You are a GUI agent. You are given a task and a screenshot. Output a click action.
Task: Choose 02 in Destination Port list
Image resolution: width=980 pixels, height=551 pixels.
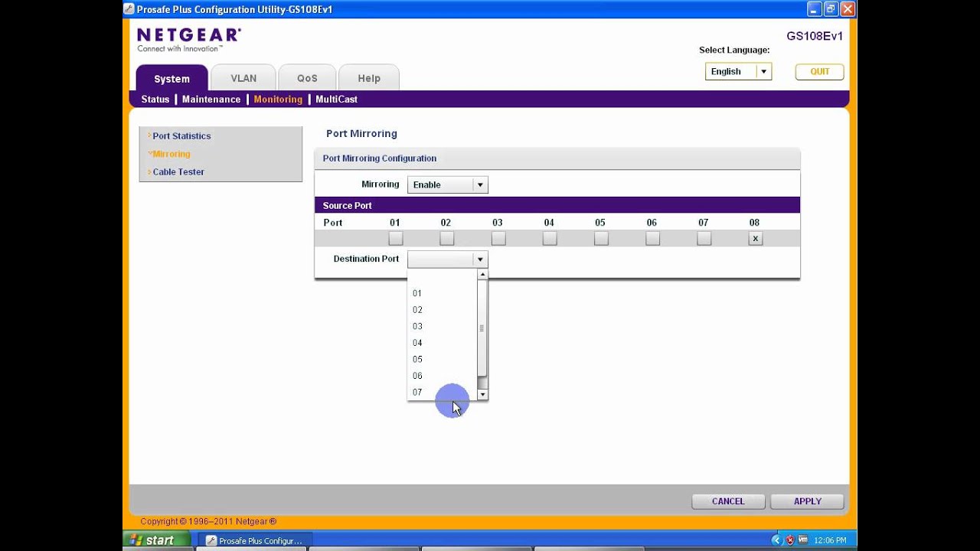[443, 310]
